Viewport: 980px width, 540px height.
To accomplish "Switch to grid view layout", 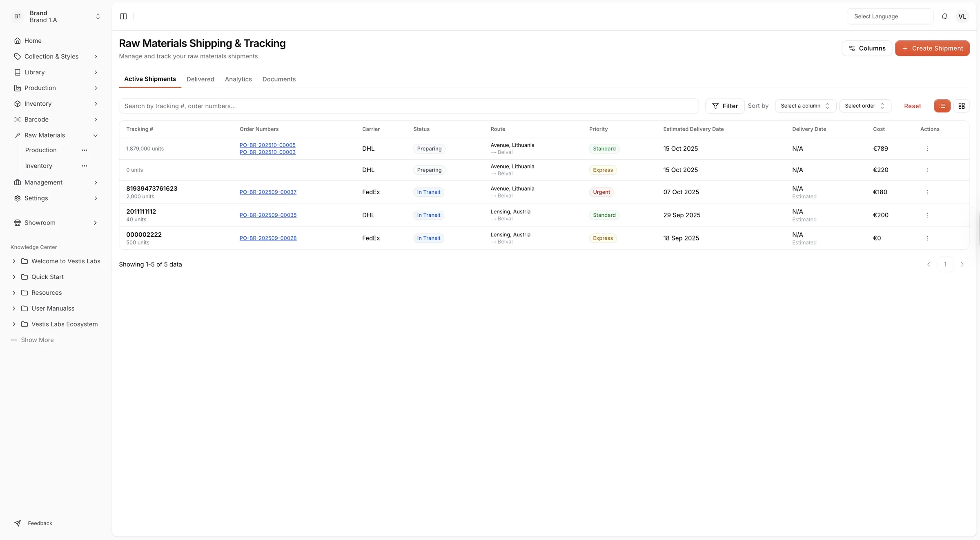I will (962, 106).
